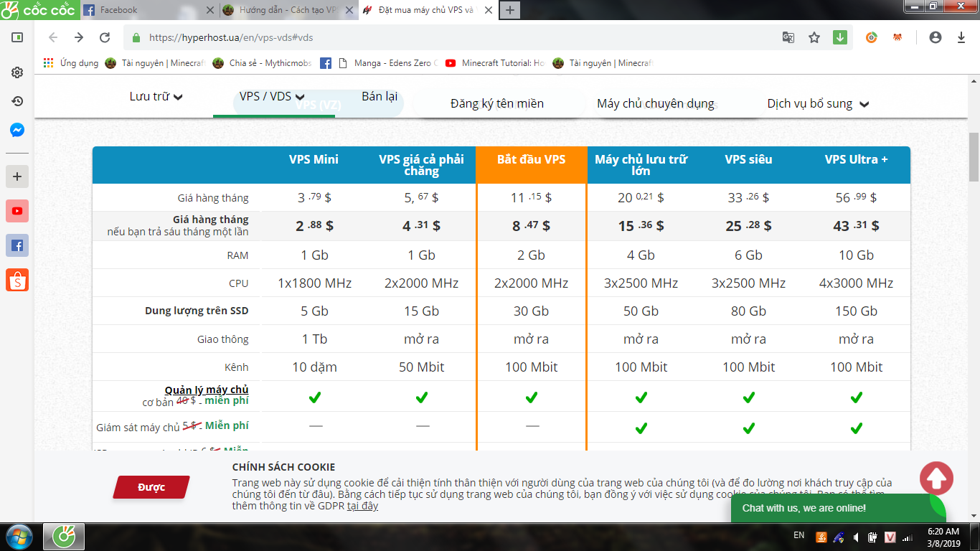Open the red fox extension icon
Screen dimensions: 980x551
(897, 37)
